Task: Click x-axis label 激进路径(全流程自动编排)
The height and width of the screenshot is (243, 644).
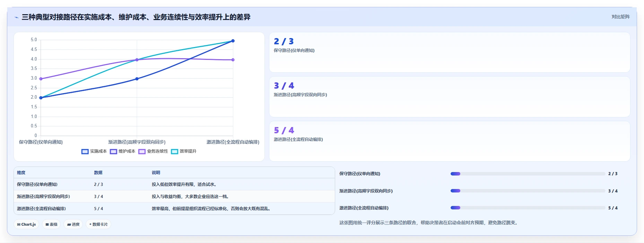Action: (x=233, y=142)
